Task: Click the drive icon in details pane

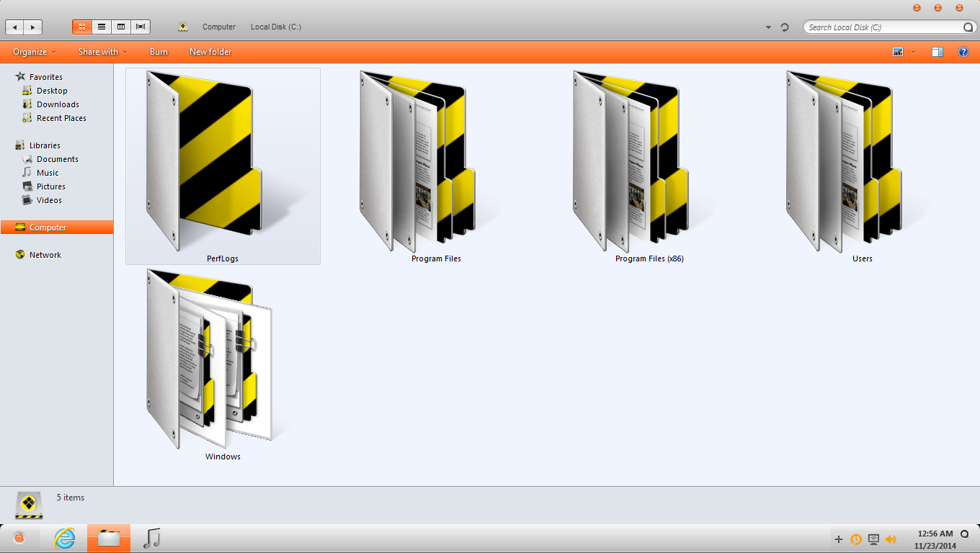Action: pyautogui.click(x=30, y=505)
